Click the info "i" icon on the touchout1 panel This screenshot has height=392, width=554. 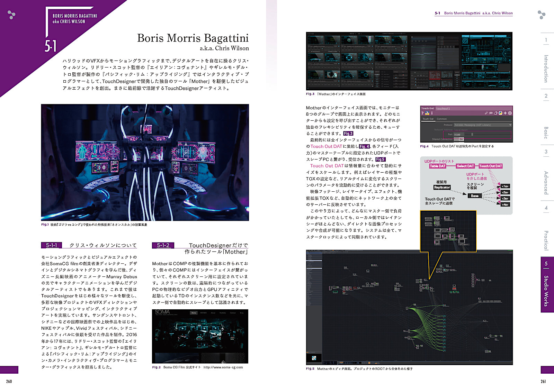[432, 113]
